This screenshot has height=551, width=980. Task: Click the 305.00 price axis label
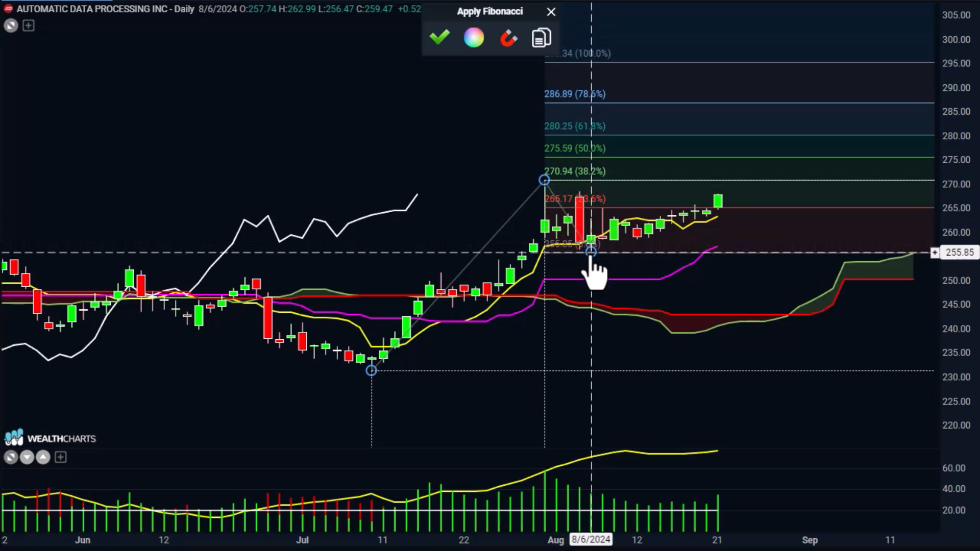tap(956, 15)
